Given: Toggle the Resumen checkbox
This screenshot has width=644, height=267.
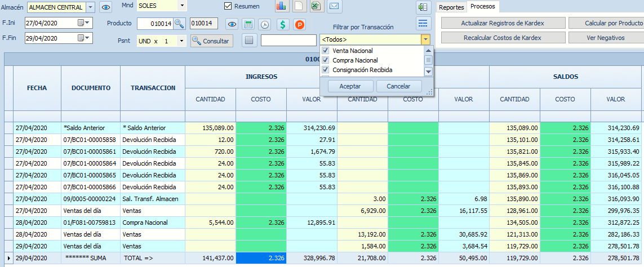Looking at the screenshot, I should coord(228,6).
